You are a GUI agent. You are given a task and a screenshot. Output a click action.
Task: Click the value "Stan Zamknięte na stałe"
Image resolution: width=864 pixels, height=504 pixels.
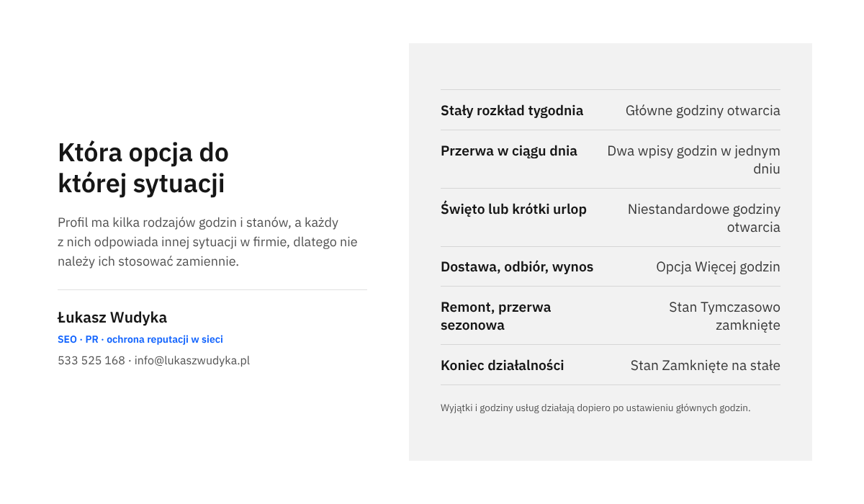pyautogui.click(x=705, y=365)
